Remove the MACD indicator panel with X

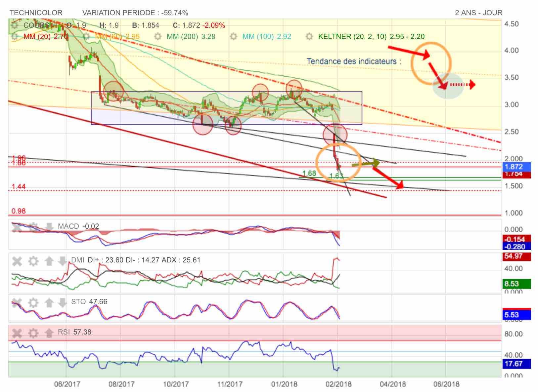(x=17, y=227)
